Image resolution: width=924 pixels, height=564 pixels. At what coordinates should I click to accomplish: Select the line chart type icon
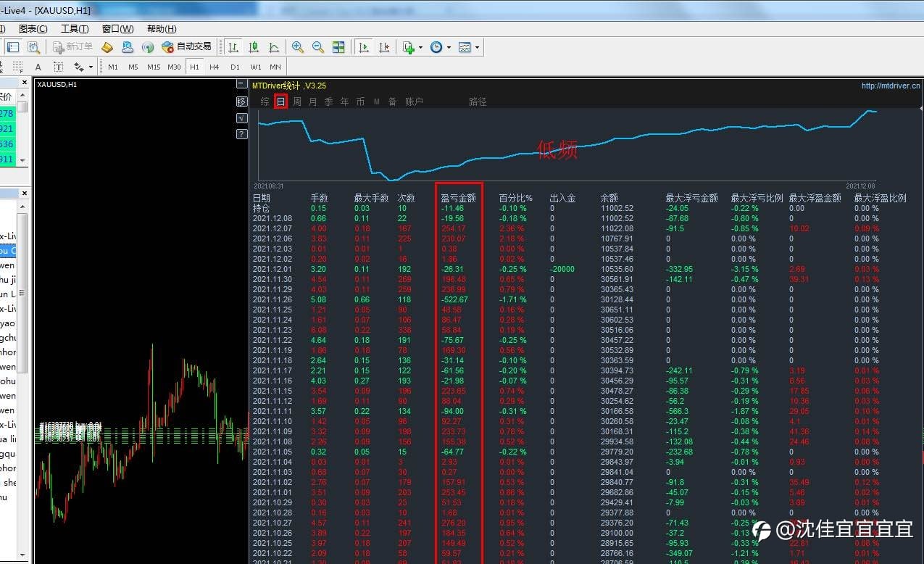(x=274, y=47)
